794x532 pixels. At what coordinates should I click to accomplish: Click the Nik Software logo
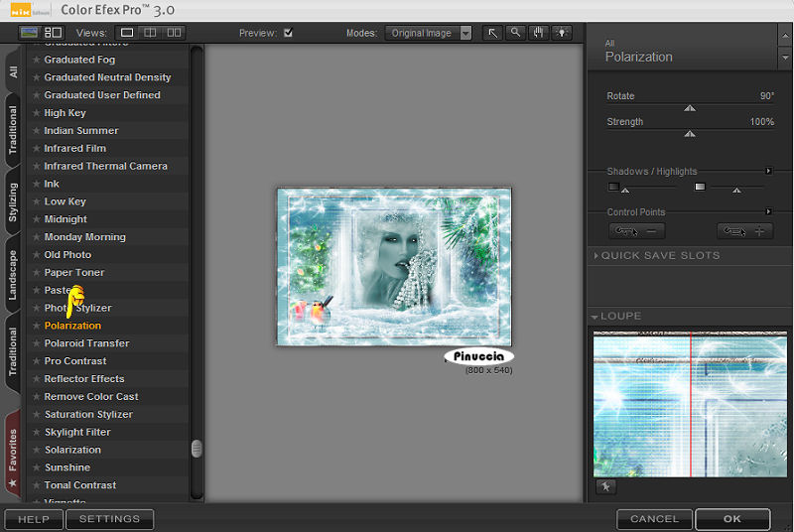coord(30,10)
